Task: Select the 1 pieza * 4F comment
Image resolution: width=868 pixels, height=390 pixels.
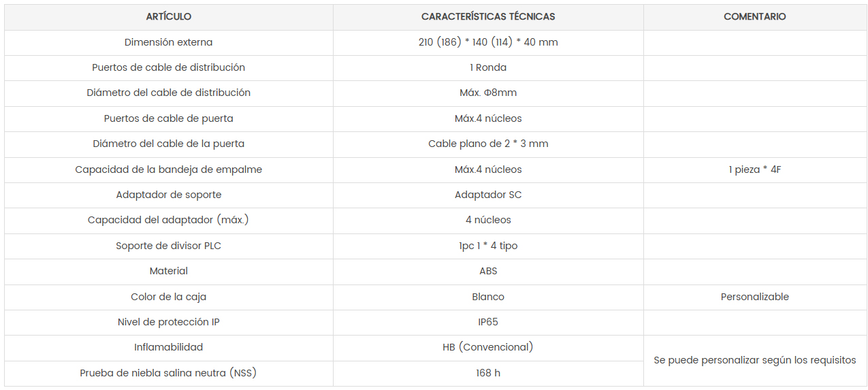Action: pos(754,169)
